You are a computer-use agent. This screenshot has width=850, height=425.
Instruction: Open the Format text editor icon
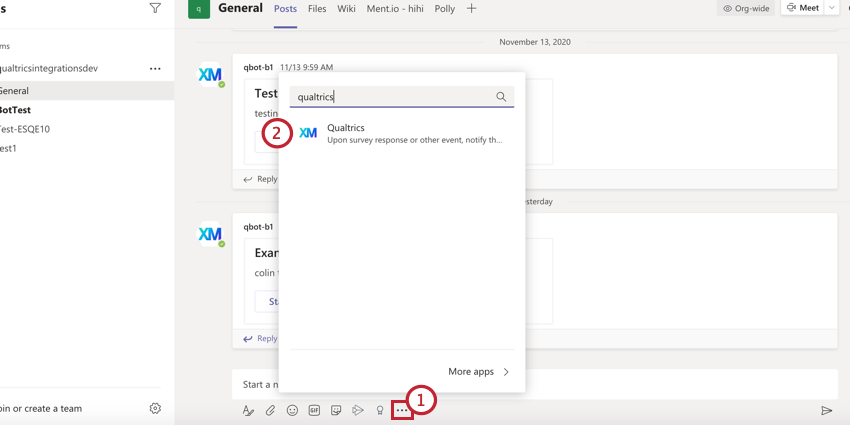point(248,410)
